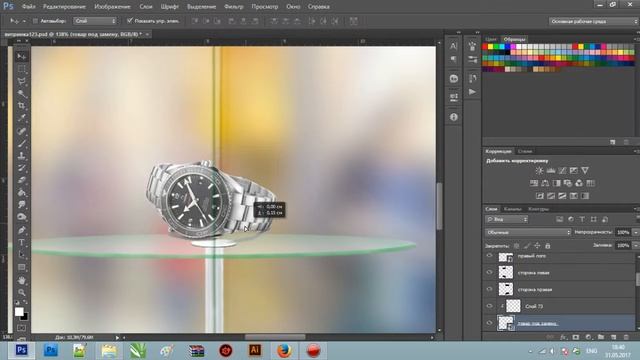The width and height of the screenshot is (640, 360).
Task: Click the Add layer mask icon
Action: pos(576,337)
